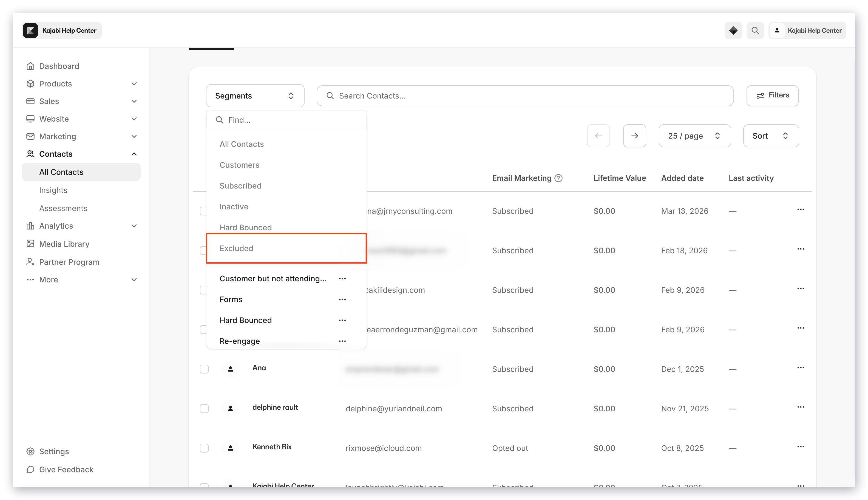Open the contact named Kenneth Rix

click(272, 447)
